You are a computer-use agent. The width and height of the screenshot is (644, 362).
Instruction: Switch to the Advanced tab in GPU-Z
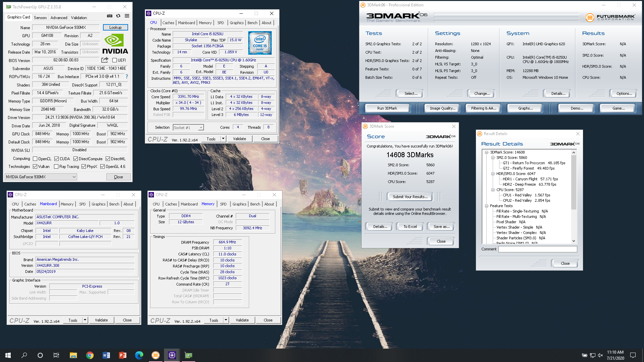pyautogui.click(x=59, y=17)
